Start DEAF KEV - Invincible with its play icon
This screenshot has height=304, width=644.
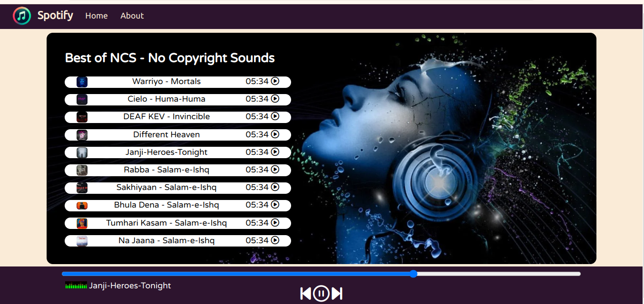click(x=275, y=116)
